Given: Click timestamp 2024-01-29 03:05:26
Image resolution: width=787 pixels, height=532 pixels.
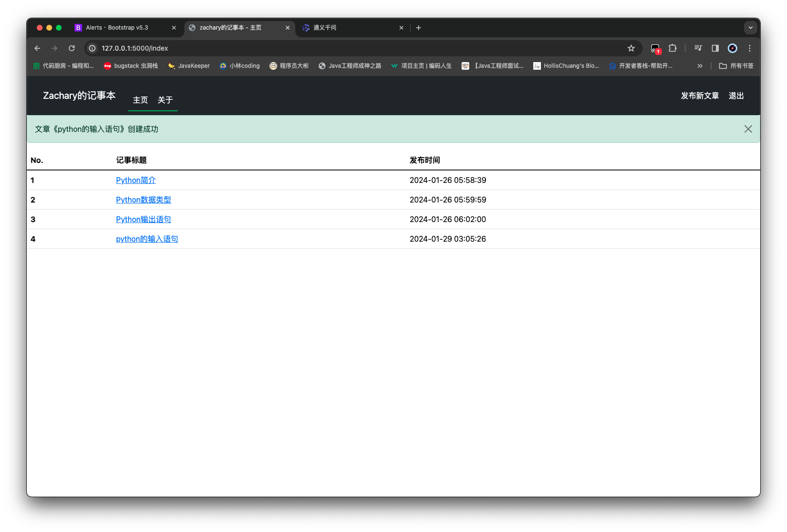Looking at the screenshot, I should coord(448,239).
